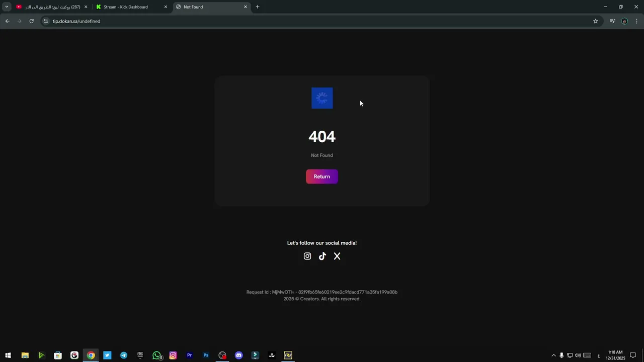Image resolution: width=644 pixels, height=362 pixels.
Task: Open volume control in system tray
Action: 578,355
